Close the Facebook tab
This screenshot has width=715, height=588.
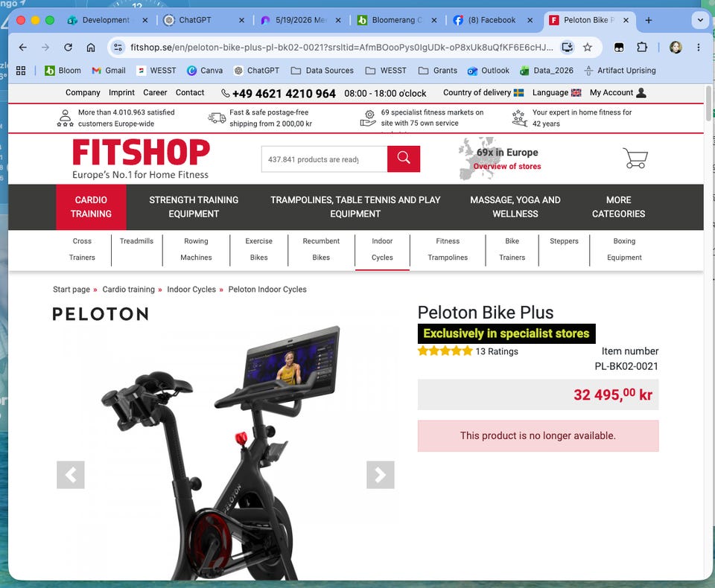[530, 20]
